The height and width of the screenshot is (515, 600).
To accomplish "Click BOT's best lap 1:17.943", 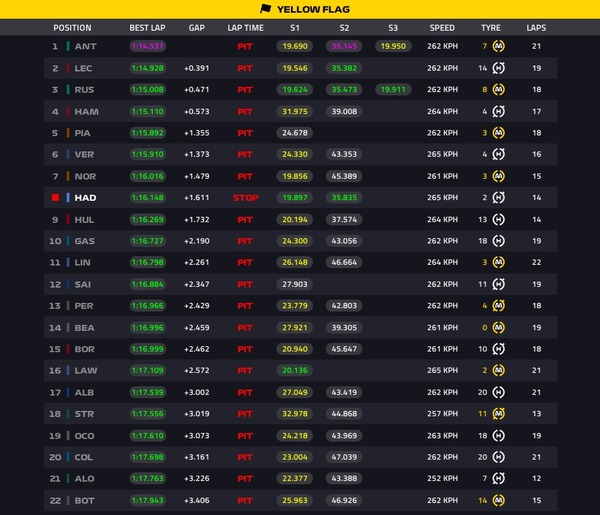I will [x=147, y=500].
